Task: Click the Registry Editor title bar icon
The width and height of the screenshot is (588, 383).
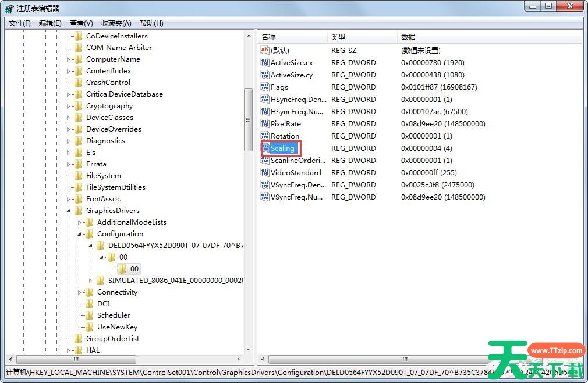Action: tap(9, 8)
